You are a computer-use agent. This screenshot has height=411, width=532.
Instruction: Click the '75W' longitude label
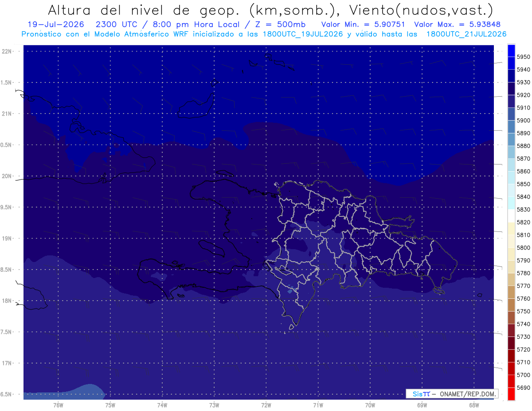pyautogui.click(x=110, y=405)
